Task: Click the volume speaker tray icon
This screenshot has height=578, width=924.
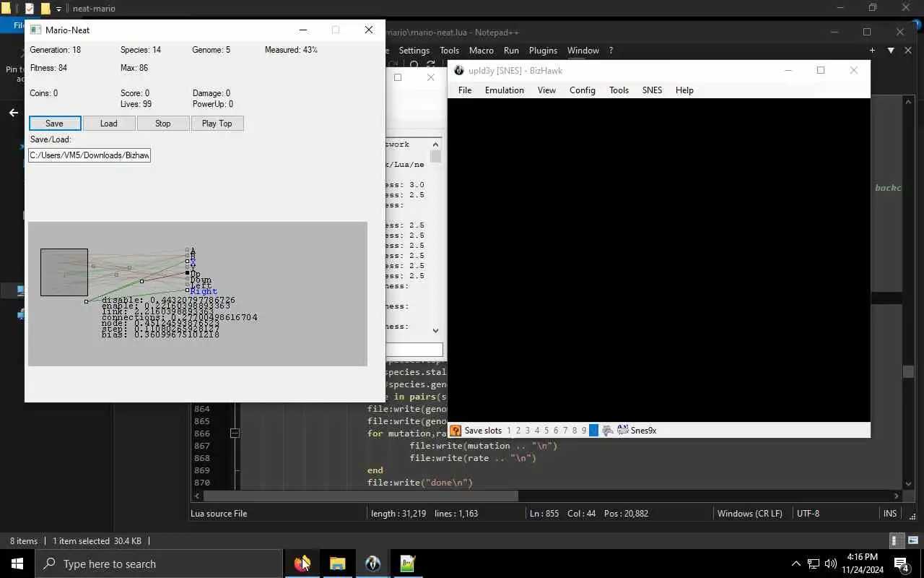Action: pyautogui.click(x=831, y=564)
